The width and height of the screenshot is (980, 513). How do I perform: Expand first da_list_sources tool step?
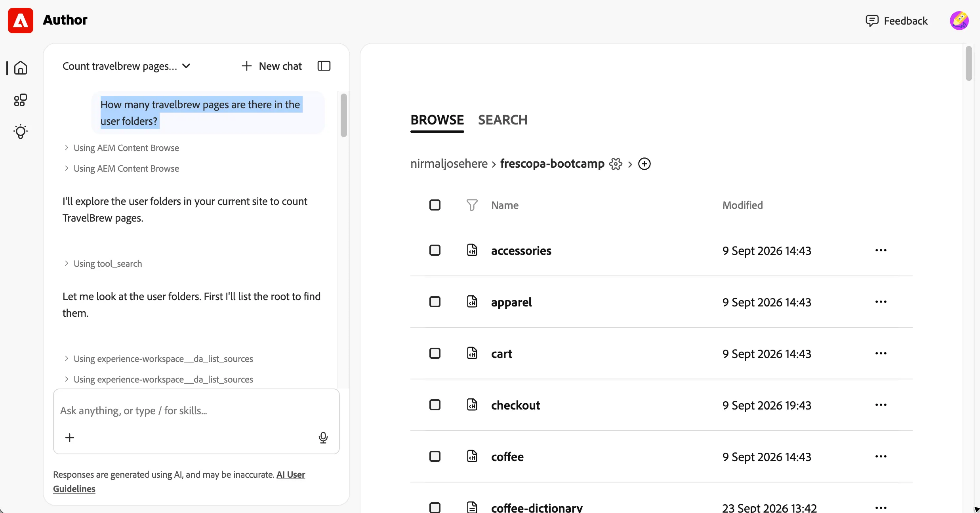pos(158,359)
